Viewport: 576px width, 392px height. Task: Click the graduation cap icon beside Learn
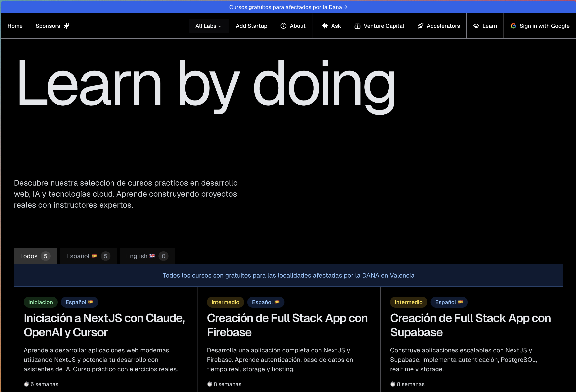coord(476,26)
